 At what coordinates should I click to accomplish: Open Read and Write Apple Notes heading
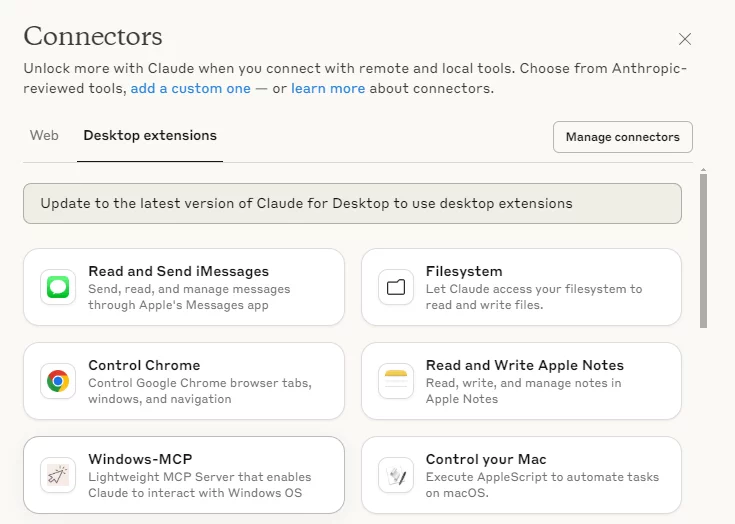(525, 365)
